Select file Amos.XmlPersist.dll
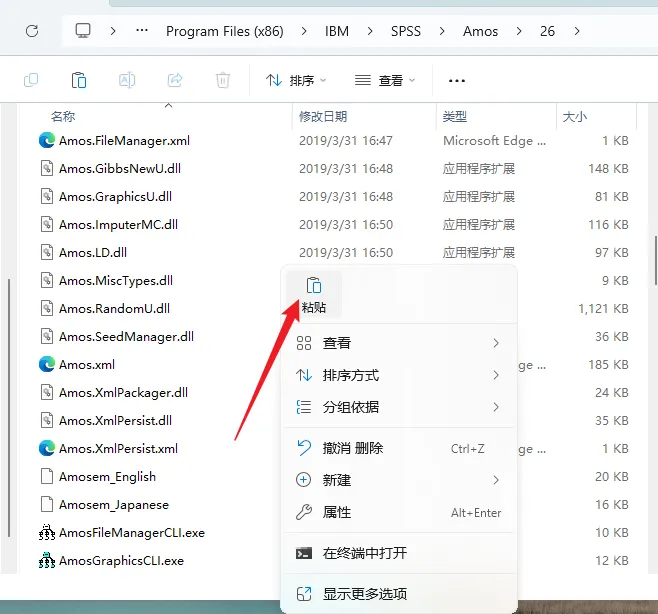The width and height of the screenshot is (658, 614). pos(115,421)
